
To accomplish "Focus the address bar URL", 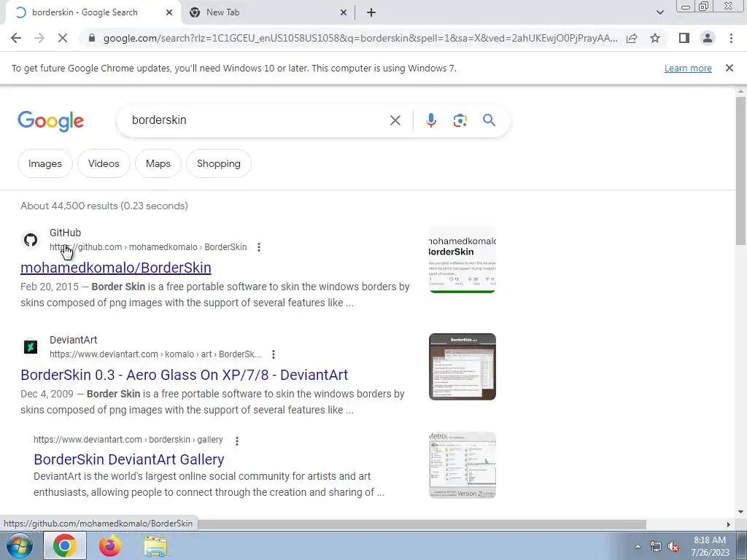I will click(x=360, y=38).
